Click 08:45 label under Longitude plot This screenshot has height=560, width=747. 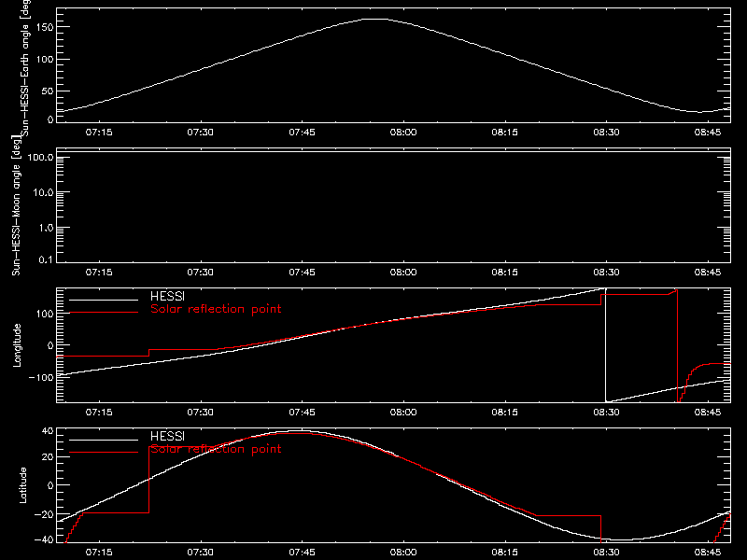(x=708, y=412)
